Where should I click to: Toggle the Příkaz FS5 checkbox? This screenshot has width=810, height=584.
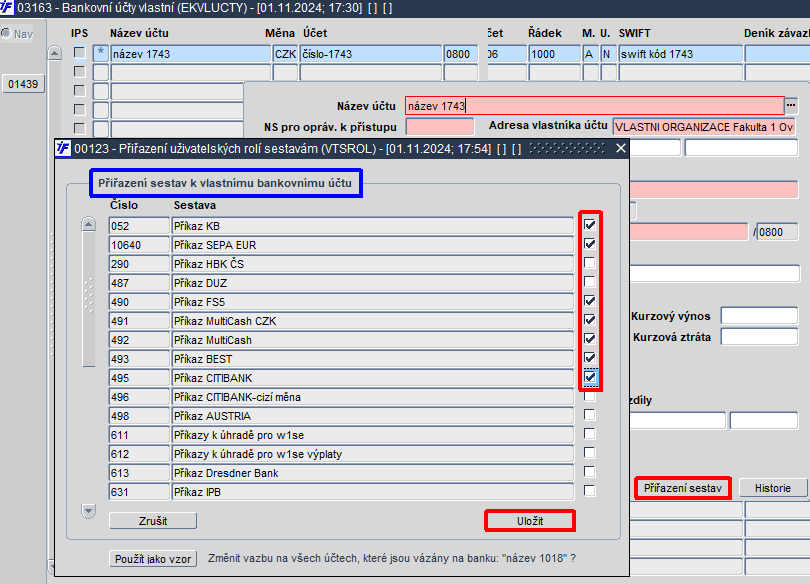point(589,301)
